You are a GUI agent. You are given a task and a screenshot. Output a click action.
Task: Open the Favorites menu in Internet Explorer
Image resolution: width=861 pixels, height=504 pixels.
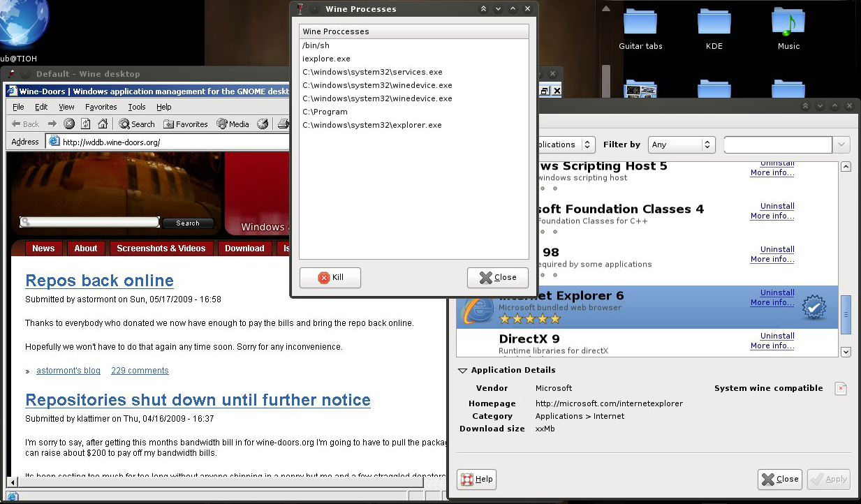click(101, 107)
